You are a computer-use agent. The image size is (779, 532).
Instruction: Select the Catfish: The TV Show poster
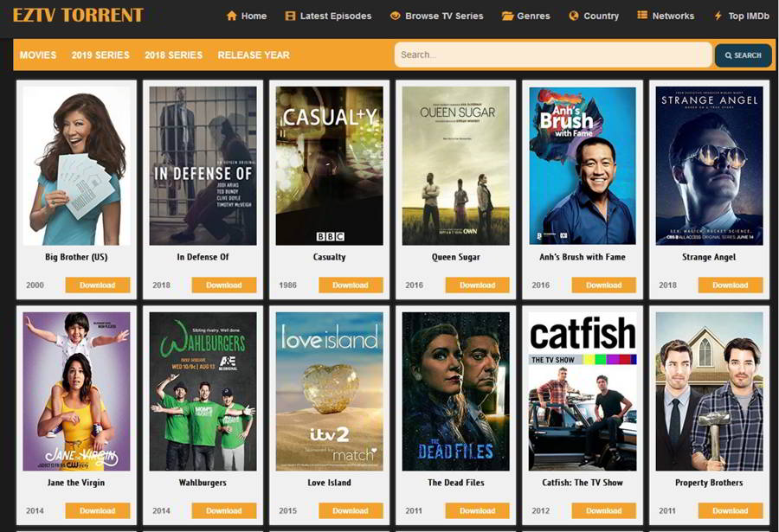(x=583, y=391)
